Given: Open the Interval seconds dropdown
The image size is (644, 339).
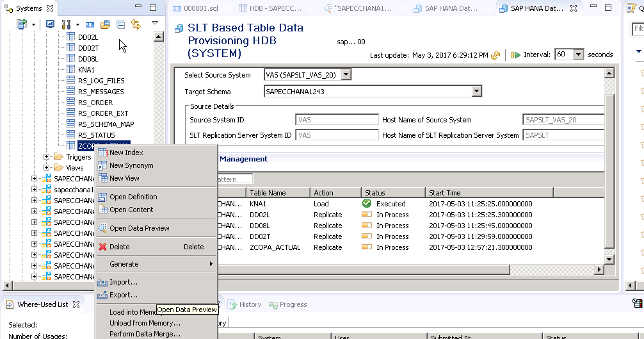Looking at the screenshot, I should (x=578, y=54).
